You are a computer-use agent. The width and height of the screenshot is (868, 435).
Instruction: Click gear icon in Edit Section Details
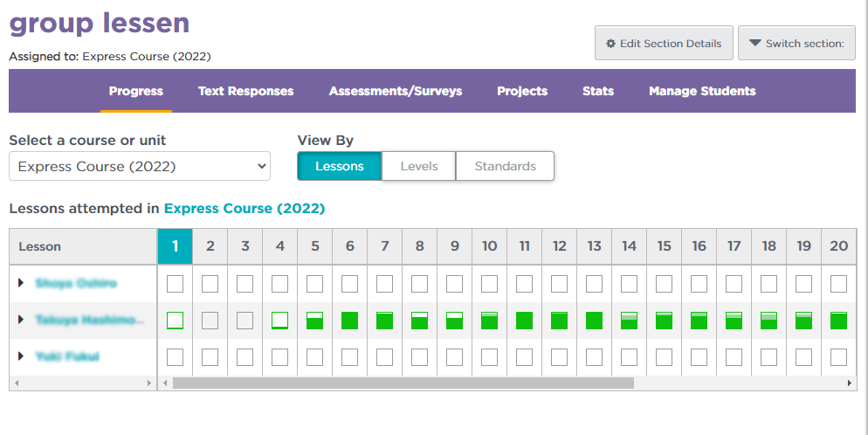coord(611,44)
